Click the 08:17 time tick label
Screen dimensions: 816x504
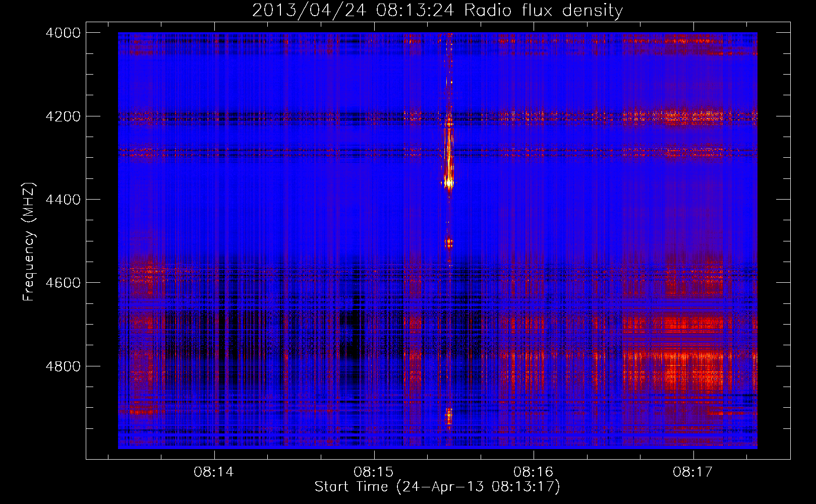693,472
